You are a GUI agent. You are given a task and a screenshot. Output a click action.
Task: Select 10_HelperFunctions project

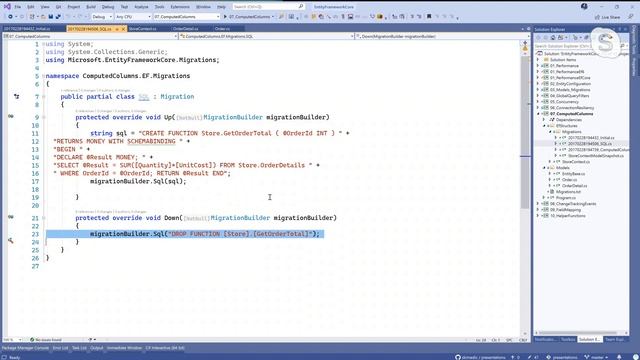(x=567, y=216)
